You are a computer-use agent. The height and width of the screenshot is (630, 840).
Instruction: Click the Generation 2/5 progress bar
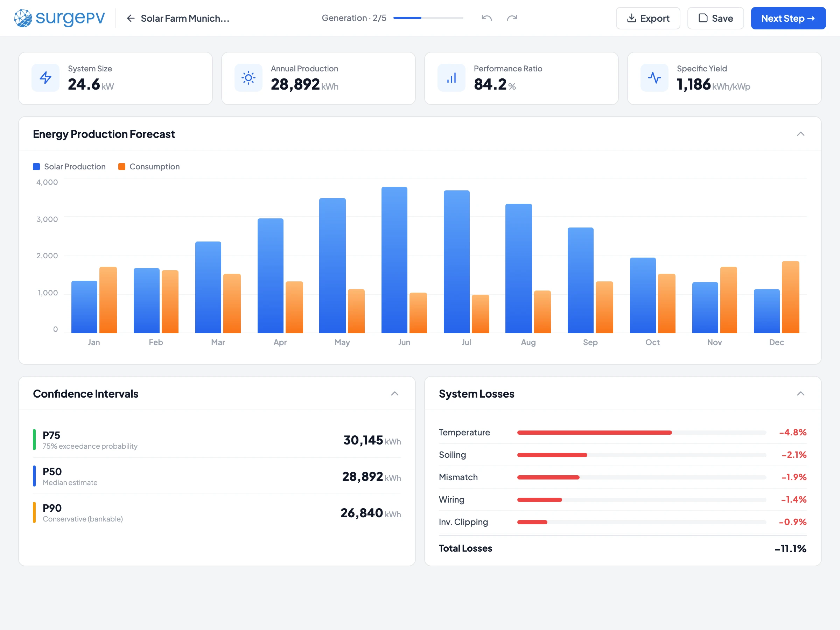(428, 18)
